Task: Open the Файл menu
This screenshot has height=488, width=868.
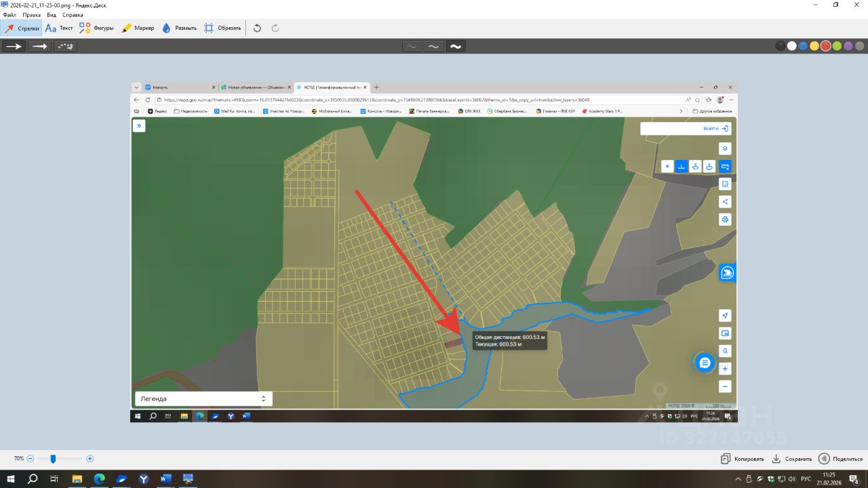Action: (9, 14)
